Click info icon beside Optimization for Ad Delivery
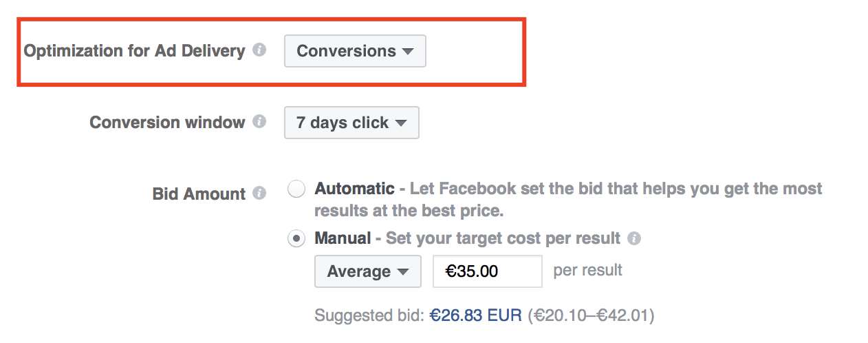Viewport: 868px width, 343px height. (259, 50)
